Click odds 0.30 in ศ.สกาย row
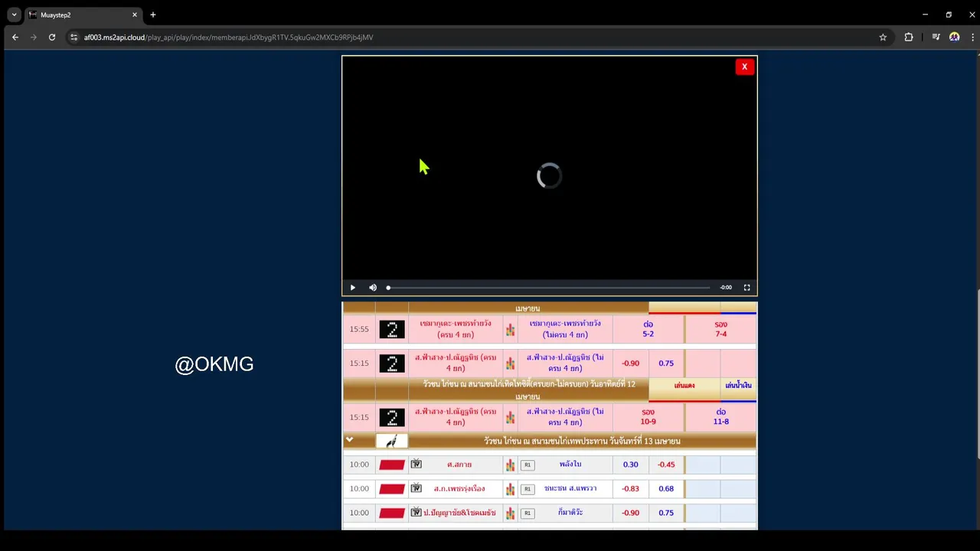Image resolution: width=980 pixels, height=551 pixels. point(630,465)
